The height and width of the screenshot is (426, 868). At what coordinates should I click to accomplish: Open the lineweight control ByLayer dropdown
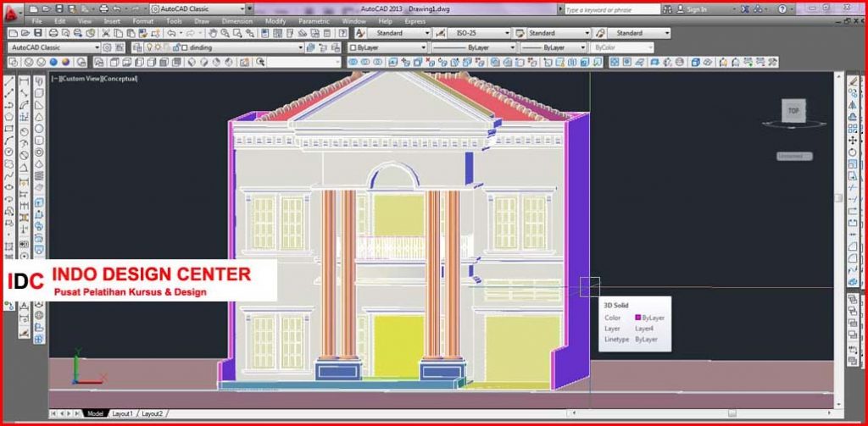click(x=553, y=47)
